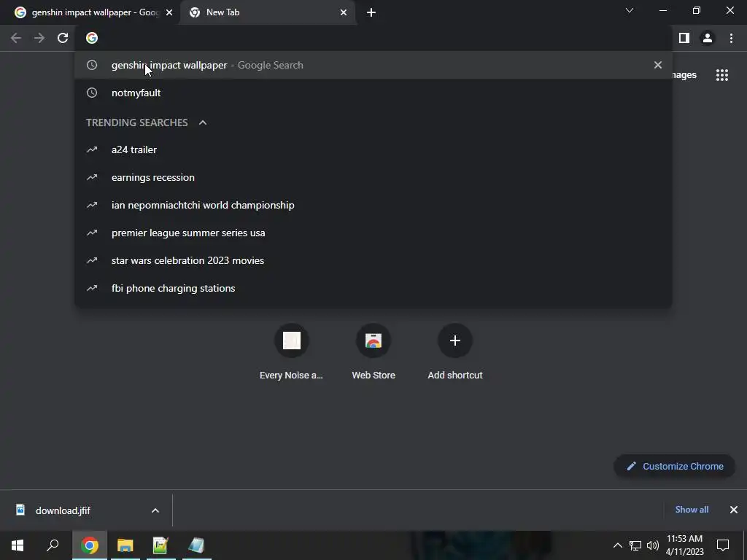Click the Customize Chrome button
747x560 pixels.
(x=675, y=466)
